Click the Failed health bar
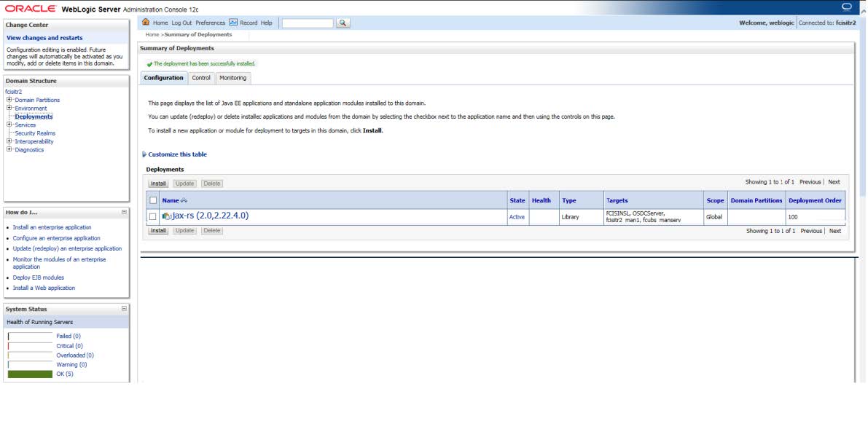Image resolution: width=868 pixels, height=421 pixels. point(30,337)
